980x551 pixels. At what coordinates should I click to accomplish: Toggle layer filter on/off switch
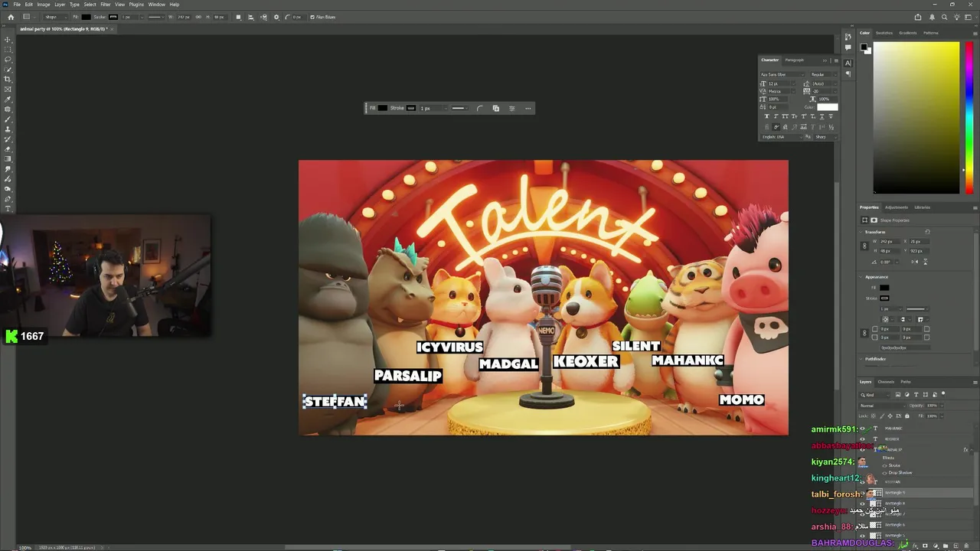(x=943, y=393)
